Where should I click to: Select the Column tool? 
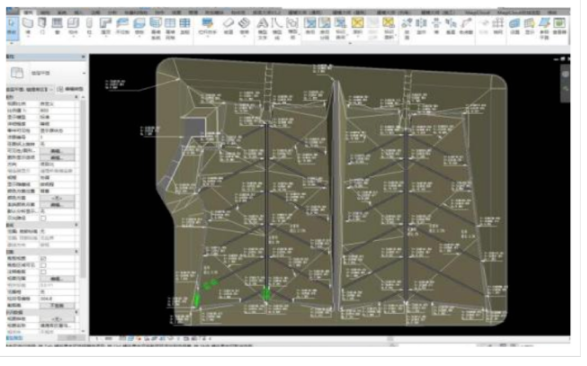(x=89, y=27)
